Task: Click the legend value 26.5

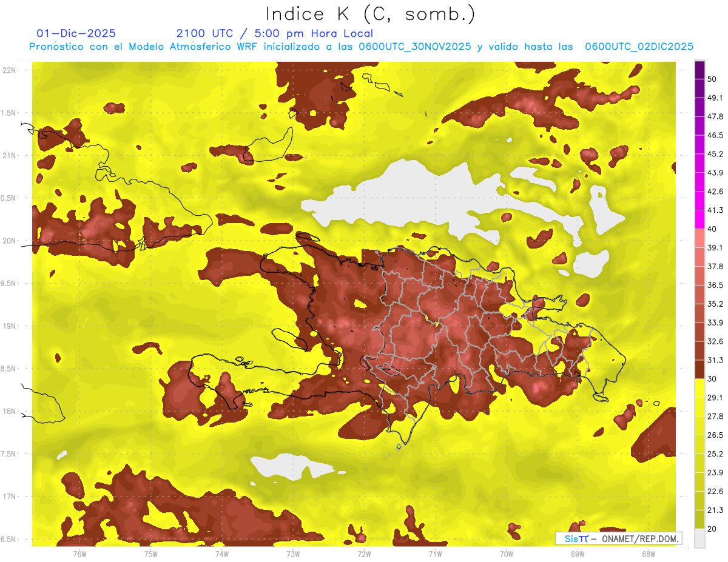Action: click(715, 435)
